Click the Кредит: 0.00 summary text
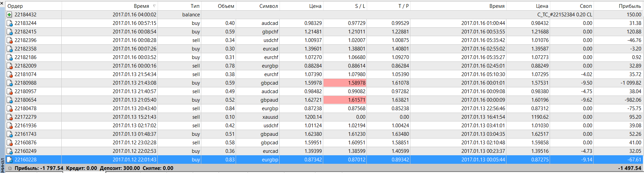 pyautogui.click(x=82, y=168)
